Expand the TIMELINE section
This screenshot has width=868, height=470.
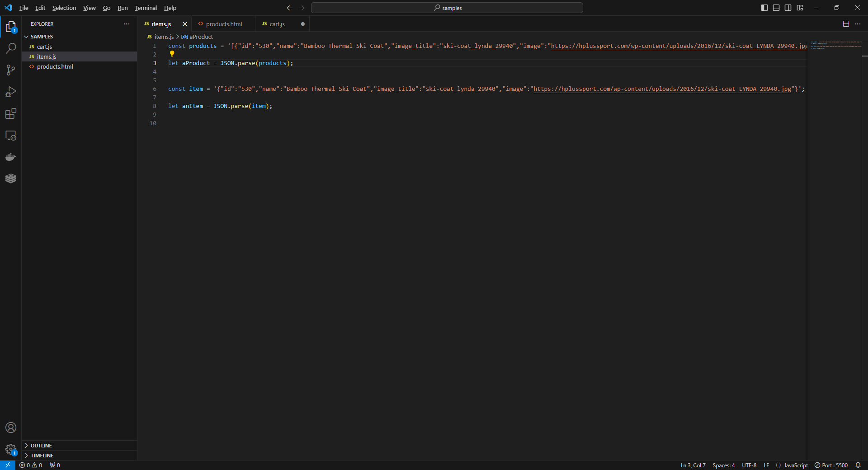pos(79,456)
